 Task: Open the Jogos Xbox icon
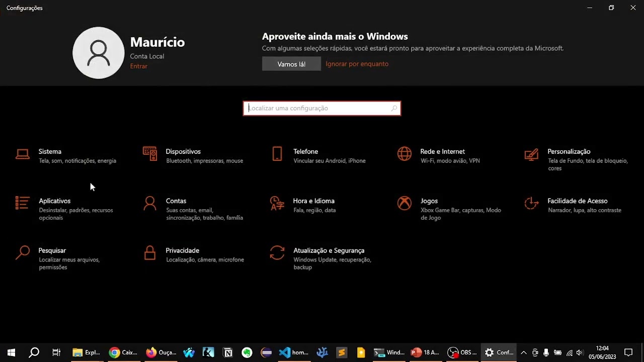[x=405, y=203]
